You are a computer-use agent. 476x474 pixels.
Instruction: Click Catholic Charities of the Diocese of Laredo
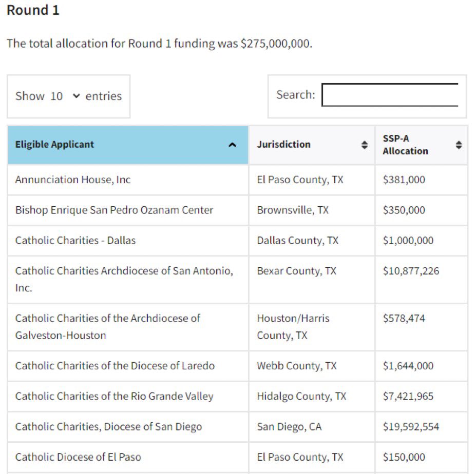[x=115, y=366]
